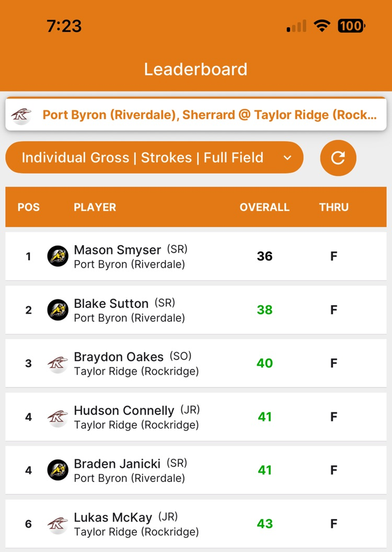Tap Braydon Oakes' Rockridge team logo
Screen dimensions: 392x552
tap(58, 363)
